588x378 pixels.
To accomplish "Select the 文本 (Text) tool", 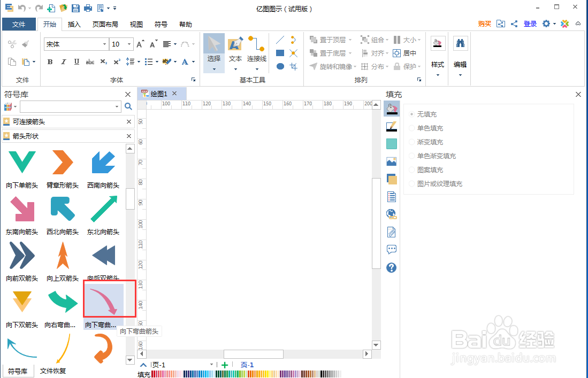I will pos(235,51).
